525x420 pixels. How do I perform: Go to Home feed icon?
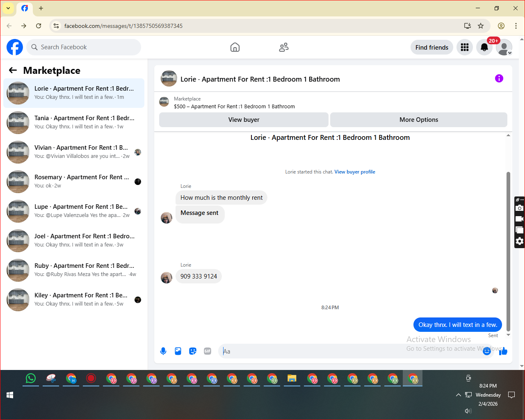point(235,47)
